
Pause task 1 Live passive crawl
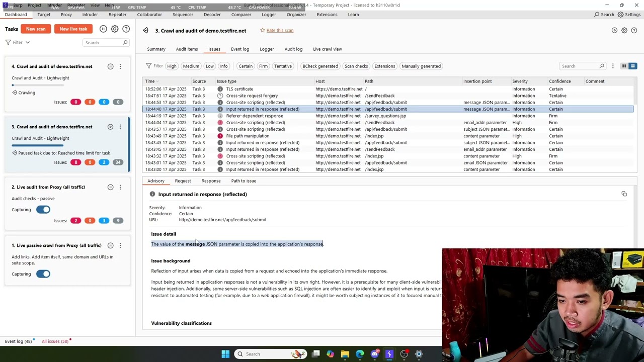110,245
